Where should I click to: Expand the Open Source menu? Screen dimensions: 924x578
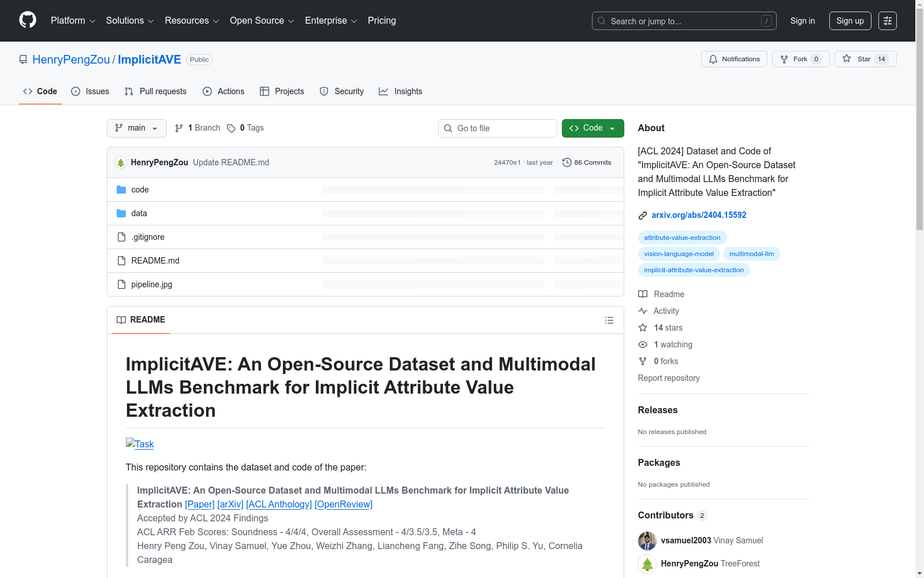[262, 21]
